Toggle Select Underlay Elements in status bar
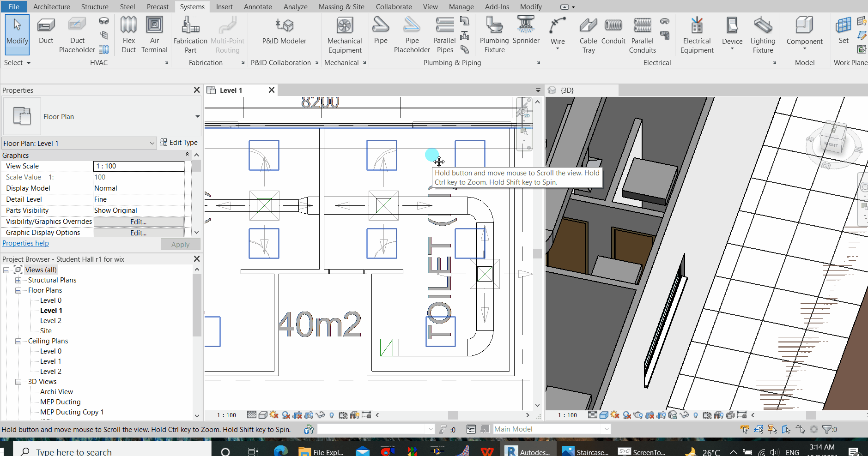This screenshot has width=868, height=456. [x=759, y=429]
